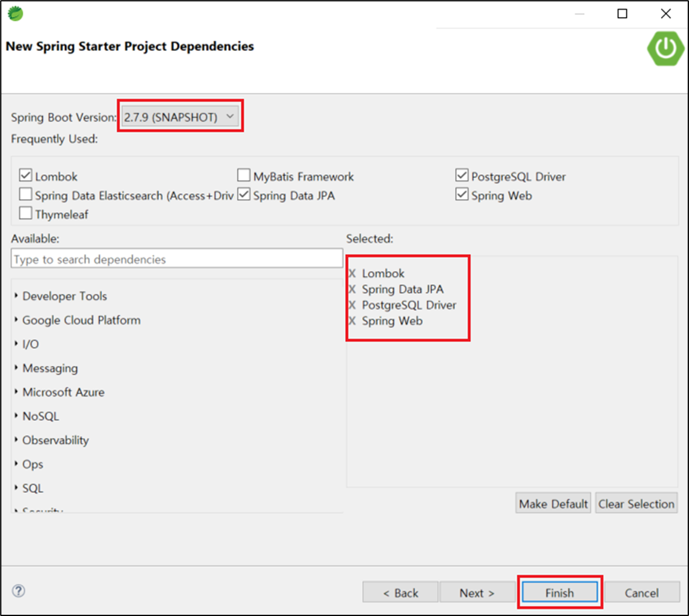Select Spring Data JPA in Selected list
The image size is (689, 616).
pyautogui.click(x=403, y=289)
